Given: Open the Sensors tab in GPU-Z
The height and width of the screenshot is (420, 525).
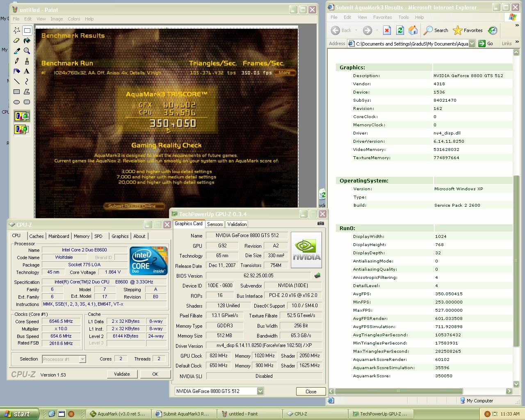Looking at the screenshot, I should point(215,224).
